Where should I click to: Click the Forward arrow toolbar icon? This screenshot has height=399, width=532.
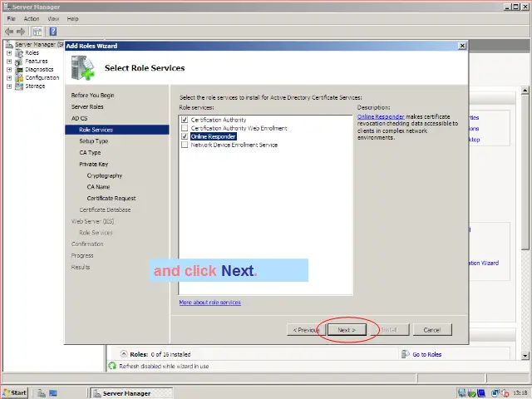tap(21, 32)
